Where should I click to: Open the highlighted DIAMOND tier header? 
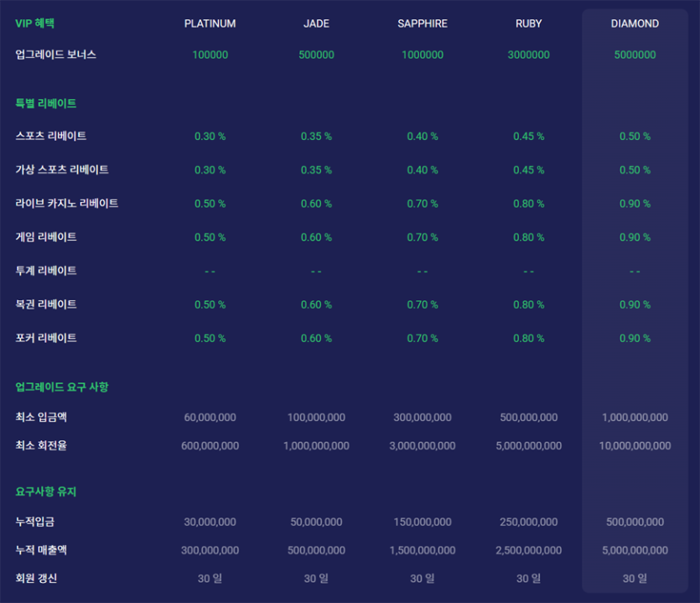635,23
